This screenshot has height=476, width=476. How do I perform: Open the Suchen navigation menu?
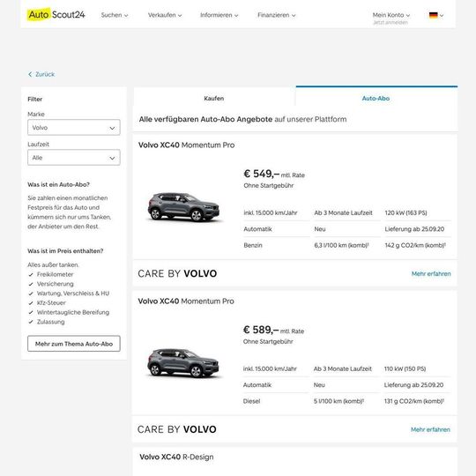click(115, 15)
